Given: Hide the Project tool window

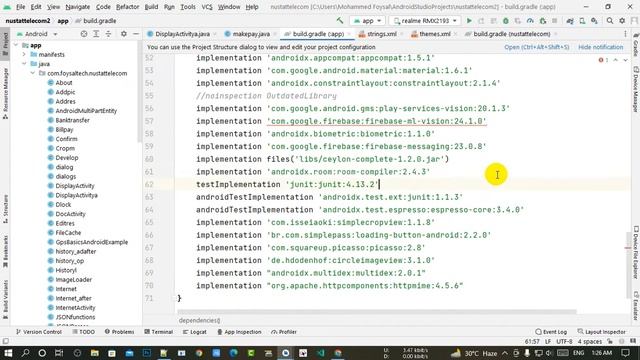Looking at the screenshot, I should pos(136,34).
